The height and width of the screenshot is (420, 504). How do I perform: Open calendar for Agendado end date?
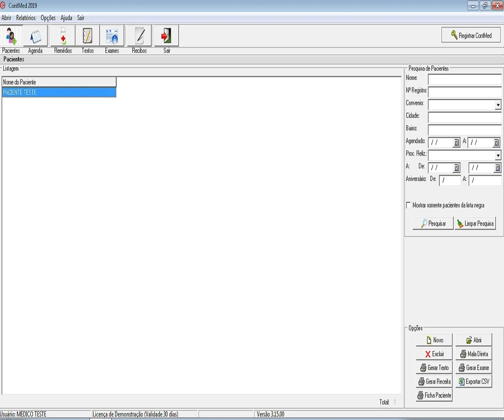(x=496, y=143)
